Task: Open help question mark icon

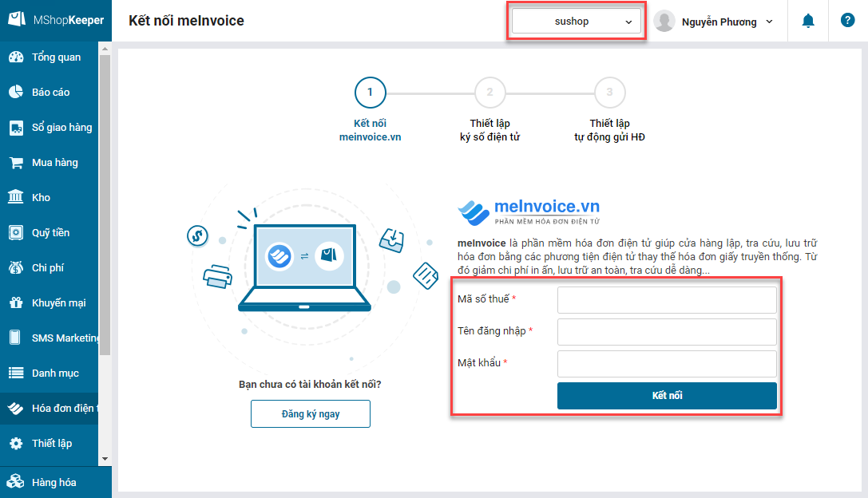Action: tap(847, 21)
